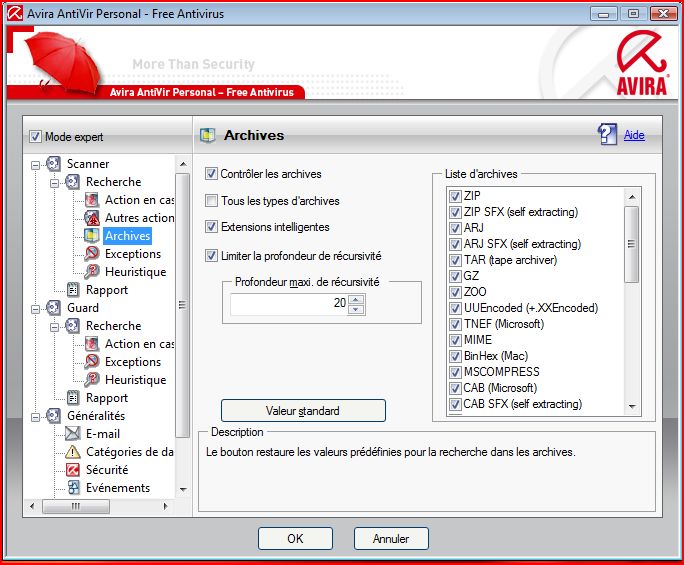Click the Exceptions icon under Guard
Image resolution: width=684 pixels, height=565 pixels.
[92, 362]
